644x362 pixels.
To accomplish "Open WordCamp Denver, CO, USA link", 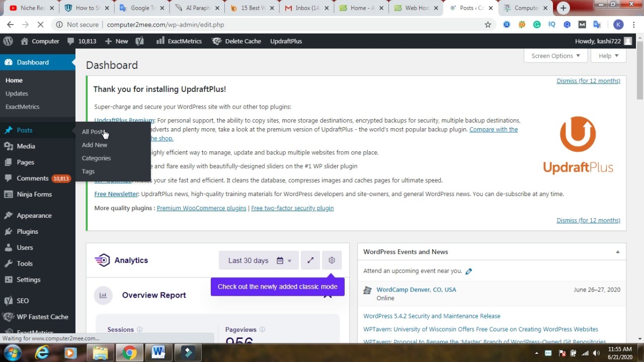I will click(416, 290).
